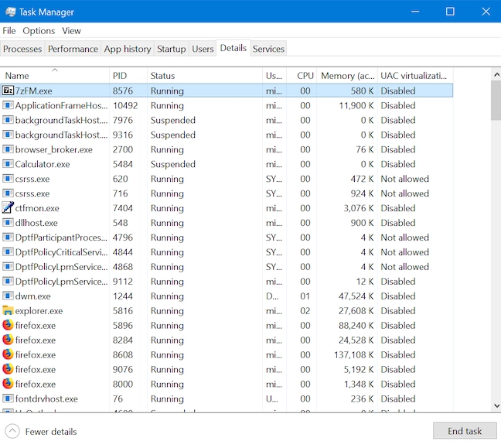This screenshot has height=448, width=501.
Task: Click the Task Manager title bar icon
Action: point(11,12)
